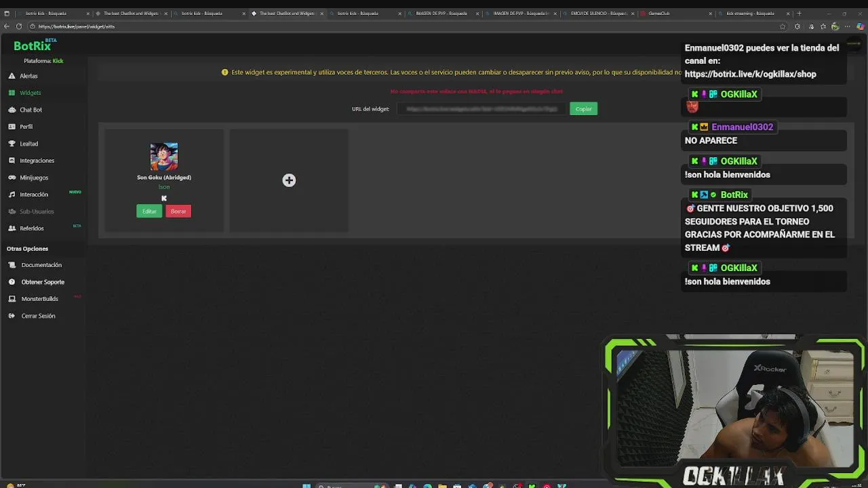The image size is (868, 488).
Task: Open the browser extensions icon
Action: [x=797, y=26]
